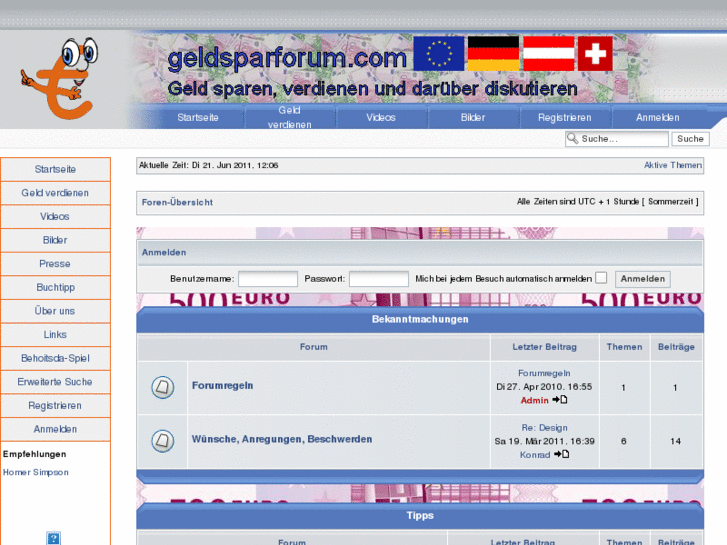
Task: Open the Re: Design last post link
Action: 544,428
